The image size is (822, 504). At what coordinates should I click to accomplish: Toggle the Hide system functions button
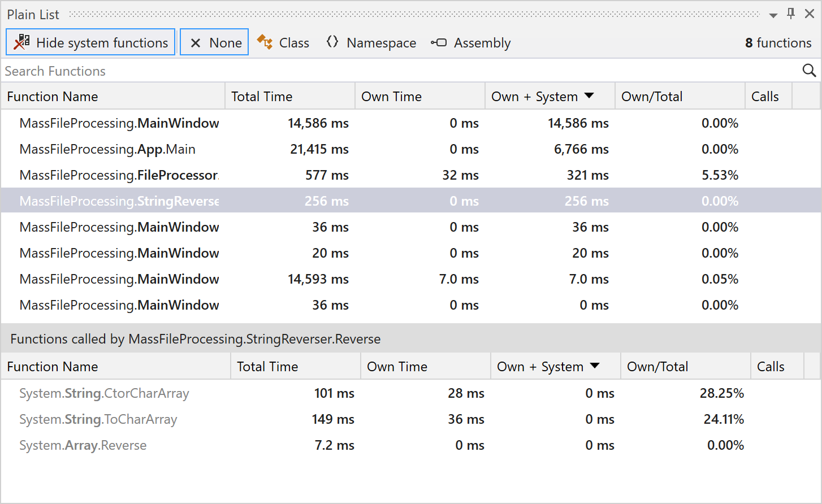[x=90, y=42]
